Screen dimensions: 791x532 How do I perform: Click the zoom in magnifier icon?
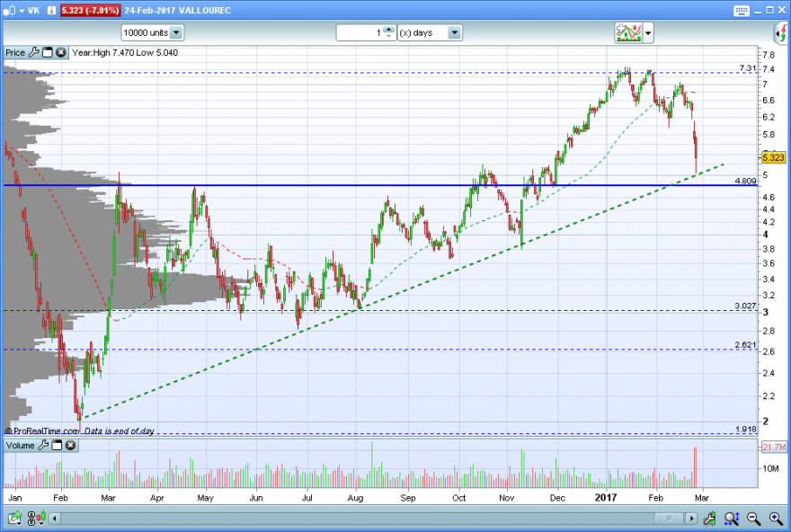tap(776, 518)
